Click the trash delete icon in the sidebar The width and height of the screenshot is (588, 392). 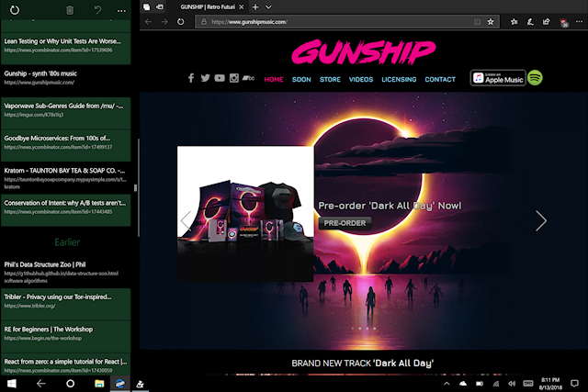point(70,10)
